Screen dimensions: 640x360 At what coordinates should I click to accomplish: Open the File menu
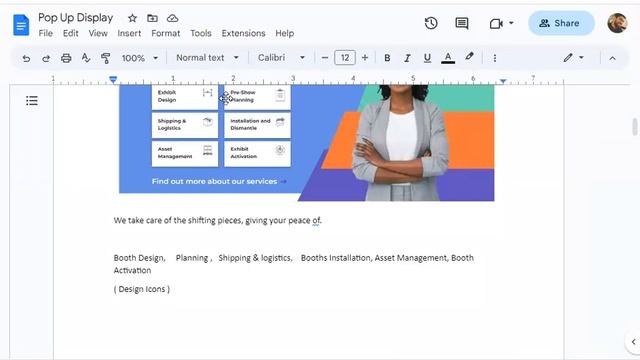tap(45, 33)
